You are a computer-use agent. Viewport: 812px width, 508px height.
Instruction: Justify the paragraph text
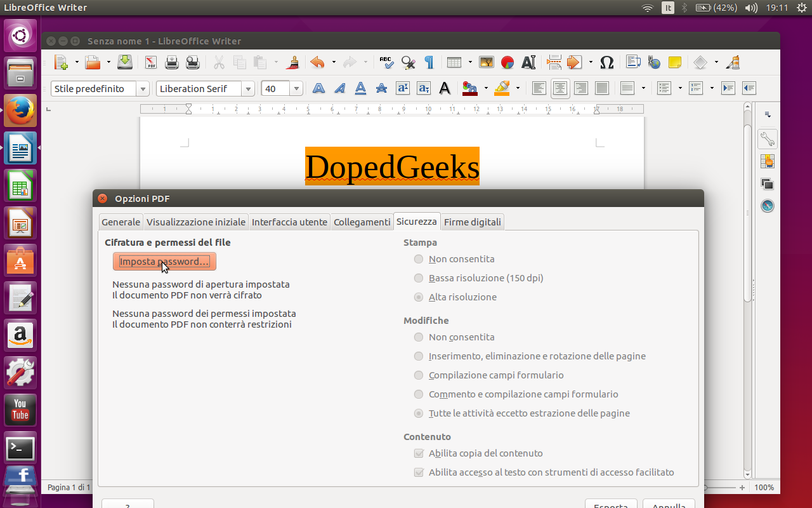pyautogui.click(x=602, y=88)
